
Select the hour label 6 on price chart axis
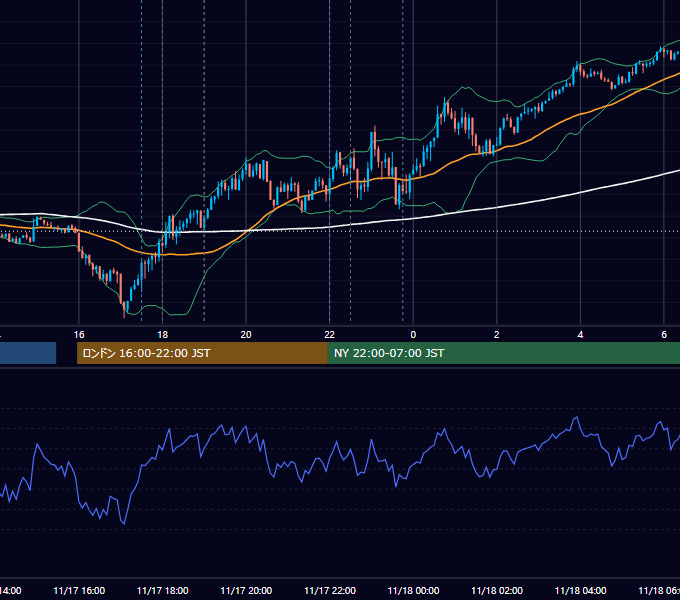(664, 335)
